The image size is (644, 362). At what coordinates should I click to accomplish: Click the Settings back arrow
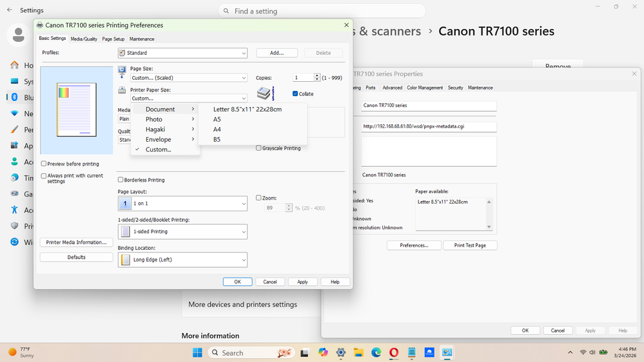[10, 10]
